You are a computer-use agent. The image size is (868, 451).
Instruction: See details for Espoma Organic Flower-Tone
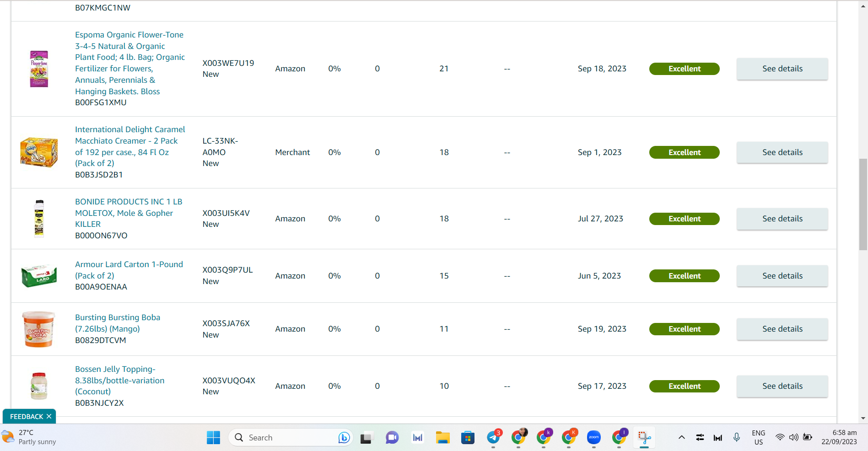pos(782,69)
